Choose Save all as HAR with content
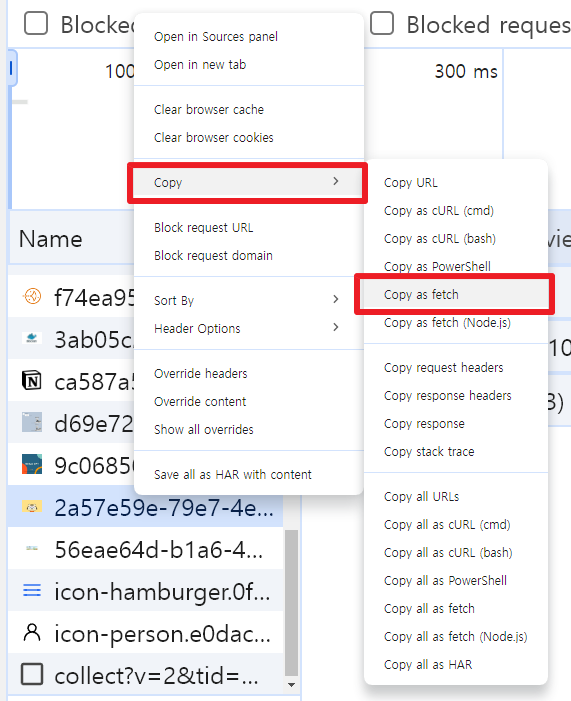Viewport: 571px width, 701px height. point(233,474)
